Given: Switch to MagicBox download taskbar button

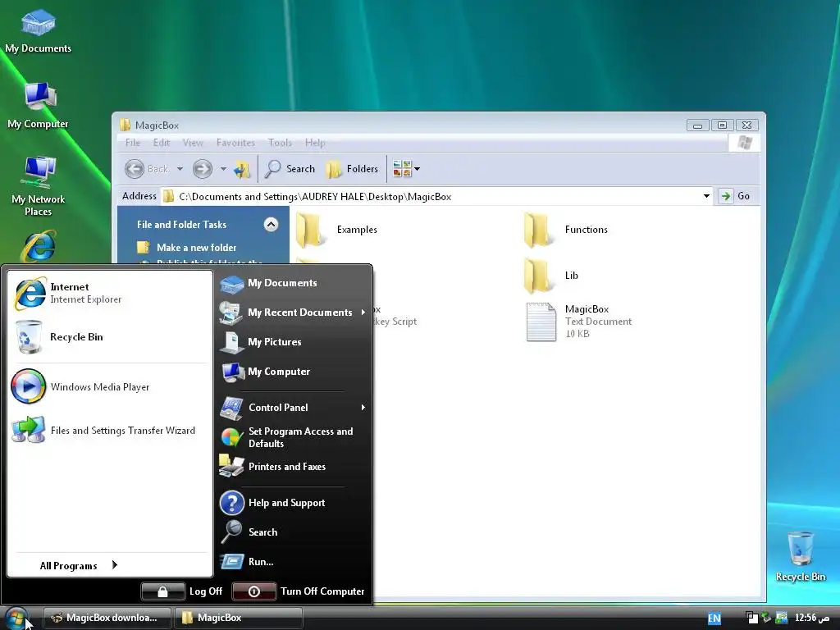Looking at the screenshot, I should pos(107,618).
